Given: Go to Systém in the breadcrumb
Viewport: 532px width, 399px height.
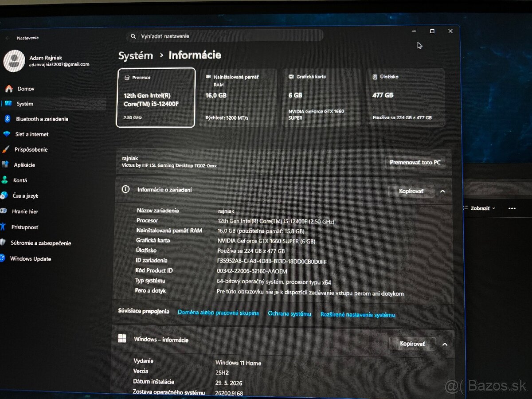Looking at the screenshot, I should click(136, 55).
